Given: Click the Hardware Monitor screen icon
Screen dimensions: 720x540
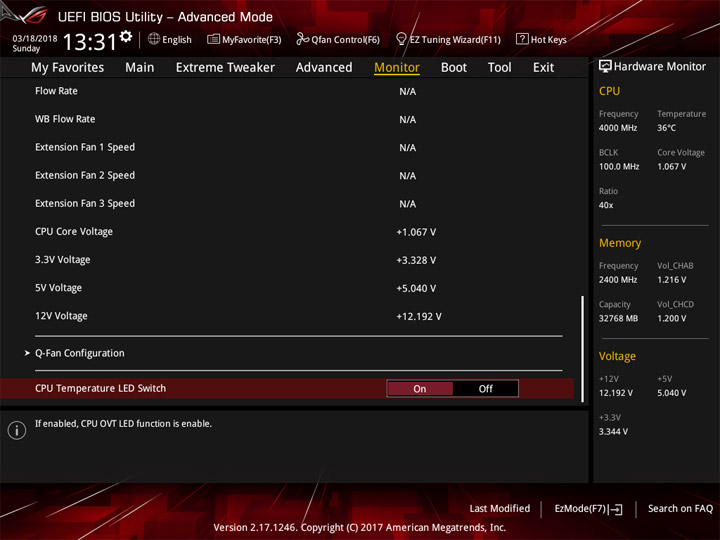Looking at the screenshot, I should (x=605, y=67).
